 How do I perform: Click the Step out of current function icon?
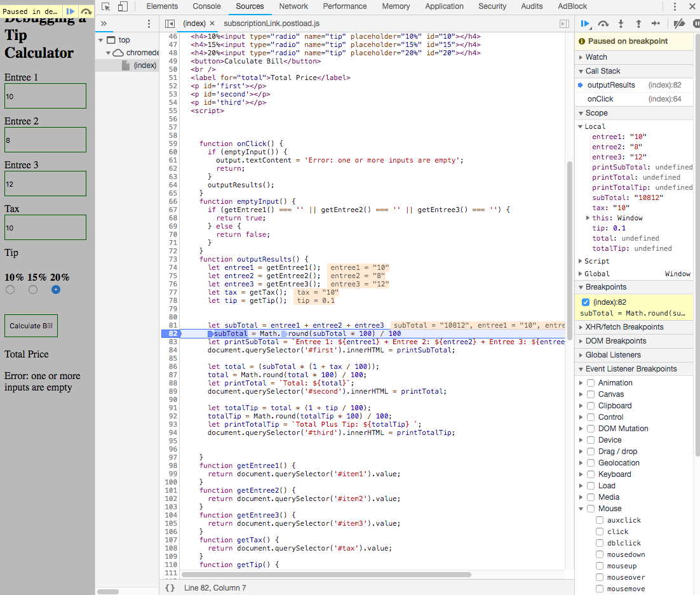coord(638,23)
